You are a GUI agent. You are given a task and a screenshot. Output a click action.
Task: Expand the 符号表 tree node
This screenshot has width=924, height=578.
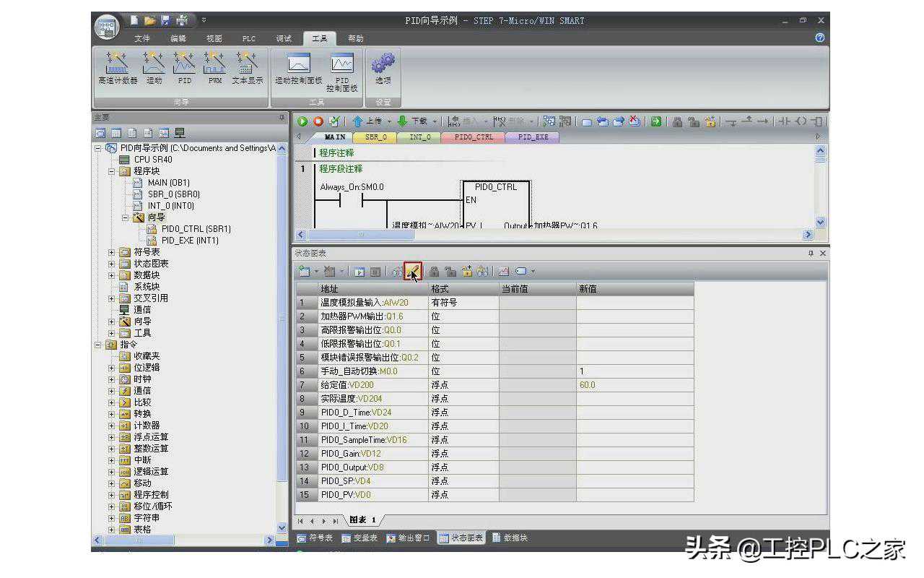pyautogui.click(x=112, y=252)
